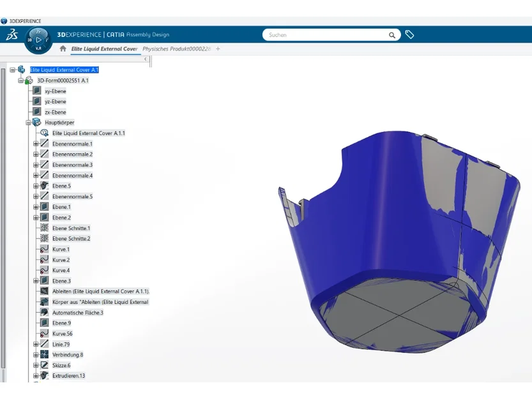Click the Ebene Schnitte.1 icon
This screenshot has height=399, width=532.
point(45,228)
